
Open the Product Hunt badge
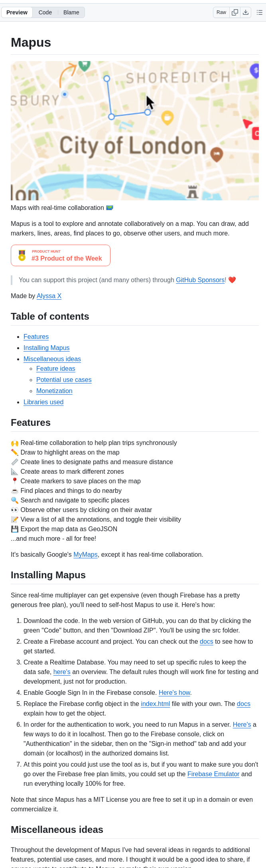(x=61, y=255)
